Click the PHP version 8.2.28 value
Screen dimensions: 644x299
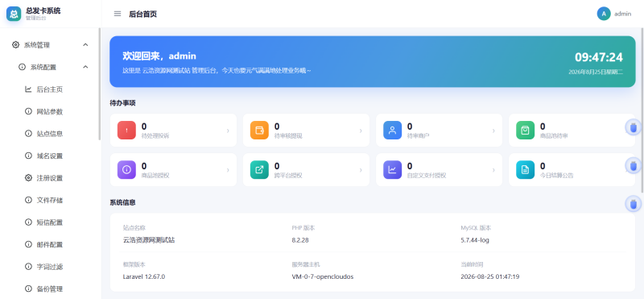(x=300, y=240)
